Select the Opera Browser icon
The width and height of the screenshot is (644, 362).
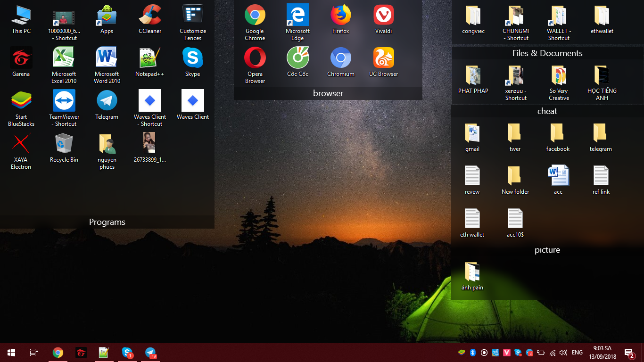click(x=255, y=66)
